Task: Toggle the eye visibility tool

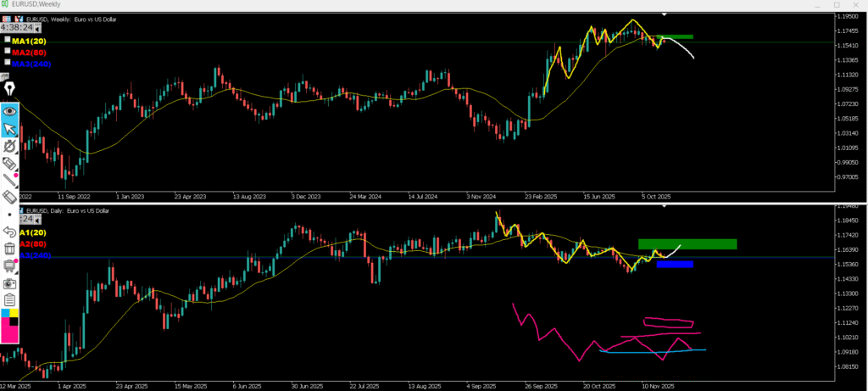Action: pyautogui.click(x=10, y=109)
